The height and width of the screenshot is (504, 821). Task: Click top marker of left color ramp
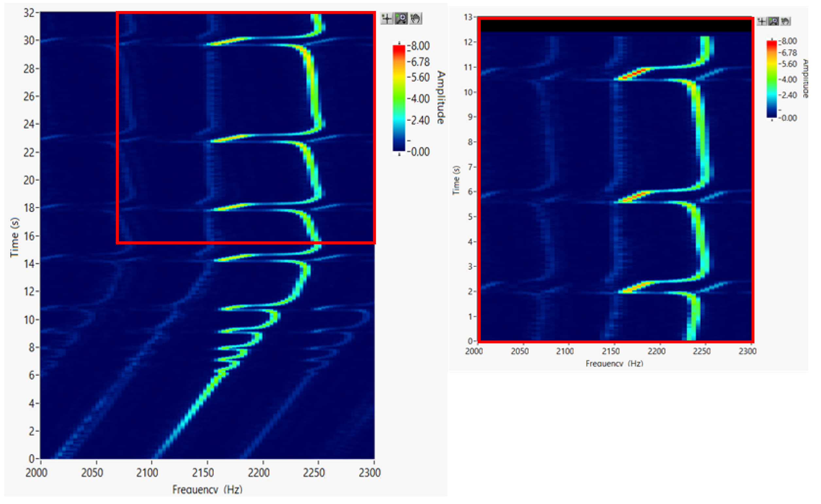pos(399,43)
